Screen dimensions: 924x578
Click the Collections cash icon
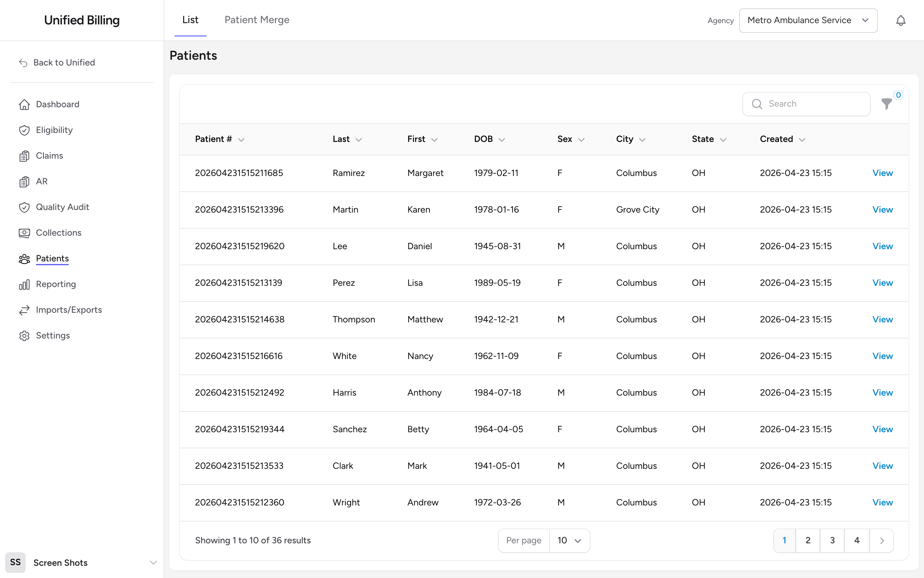[24, 233]
